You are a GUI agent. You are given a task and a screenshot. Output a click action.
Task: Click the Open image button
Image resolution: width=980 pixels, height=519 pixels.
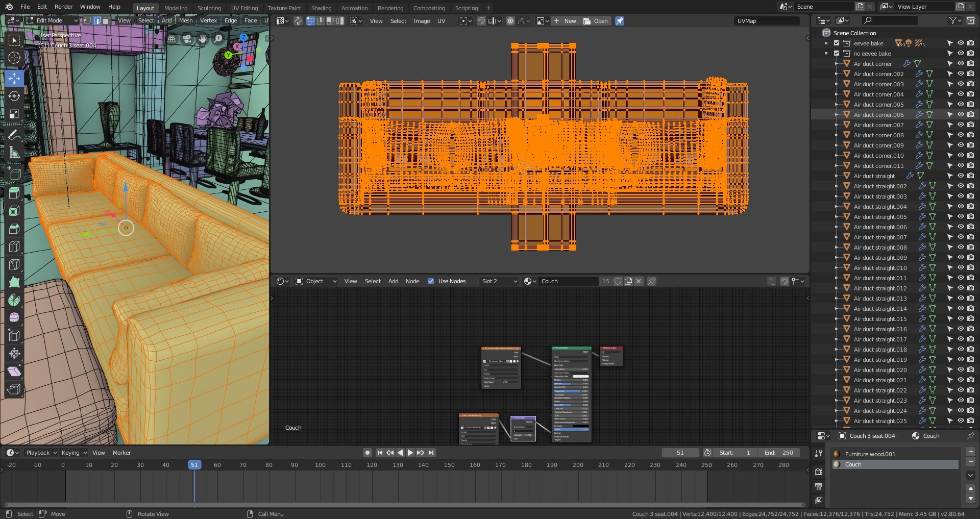pyautogui.click(x=596, y=21)
